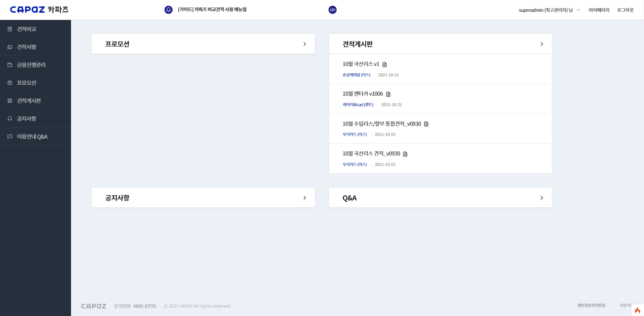Click 우리카드 (리스) tag dated 2021-10-01 under 수입리스

pos(354,135)
